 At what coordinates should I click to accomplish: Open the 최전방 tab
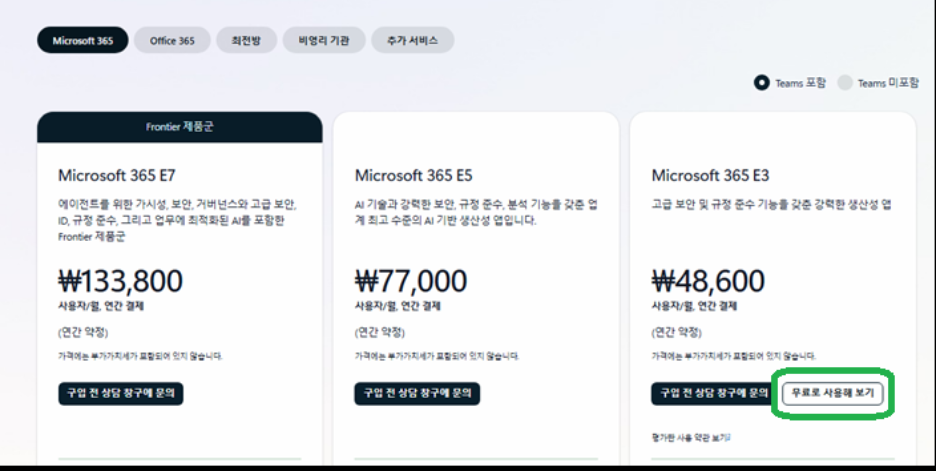247,41
